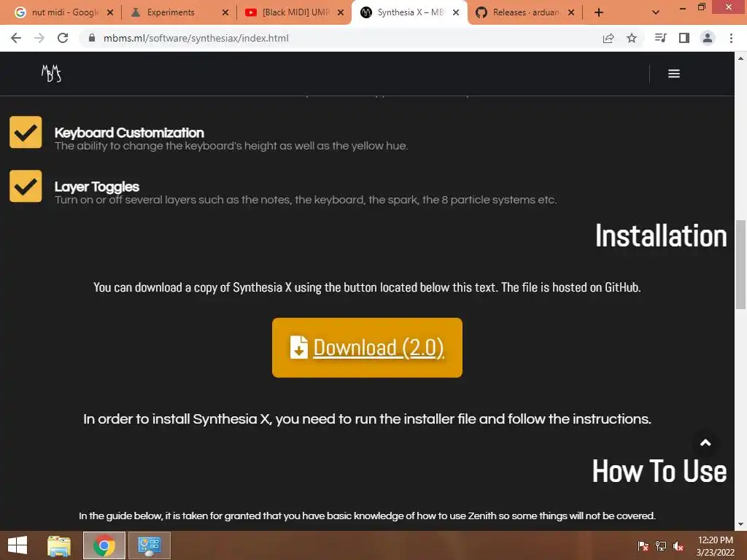Click the Keyboard Customization heading

click(129, 133)
